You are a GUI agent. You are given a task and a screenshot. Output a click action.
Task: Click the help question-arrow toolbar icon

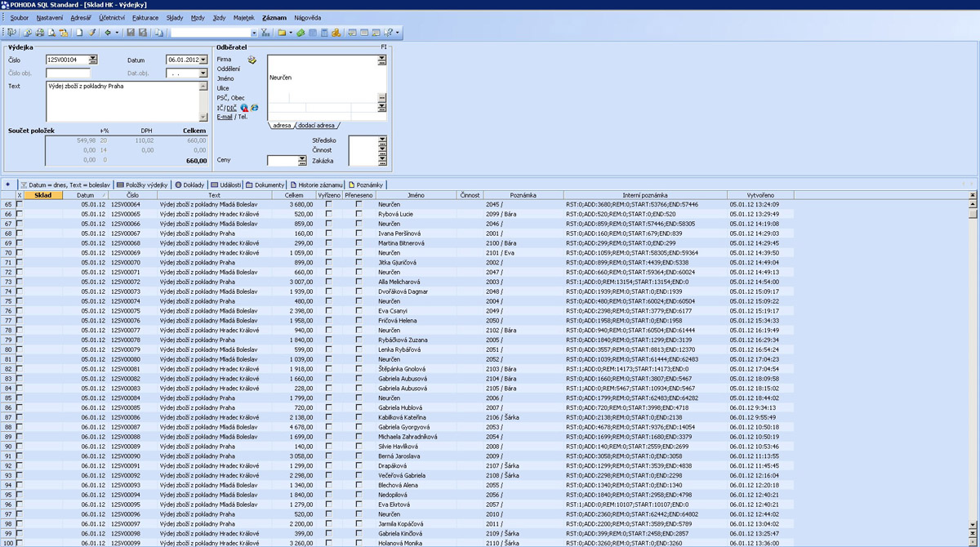[x=387, y=33]
